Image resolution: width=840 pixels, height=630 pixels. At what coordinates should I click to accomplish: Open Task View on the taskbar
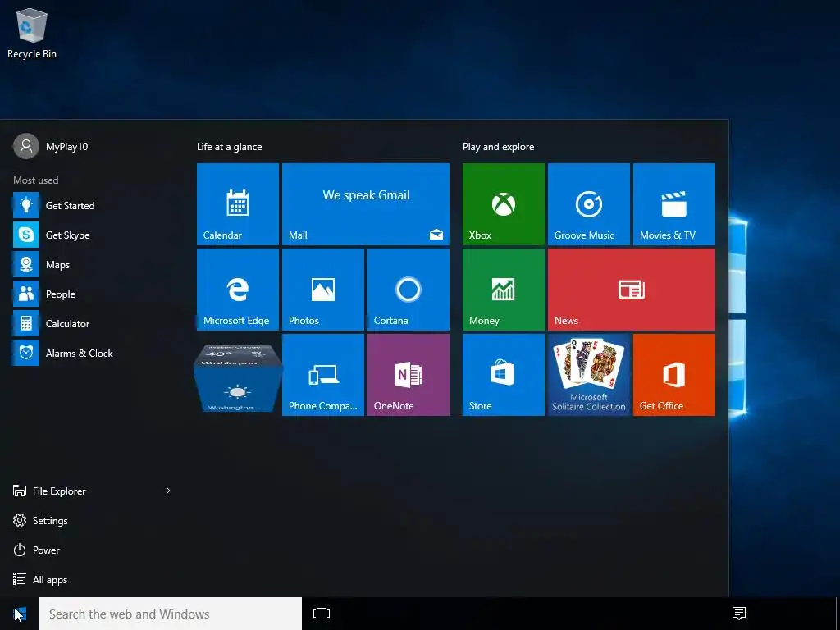[322, 614]
